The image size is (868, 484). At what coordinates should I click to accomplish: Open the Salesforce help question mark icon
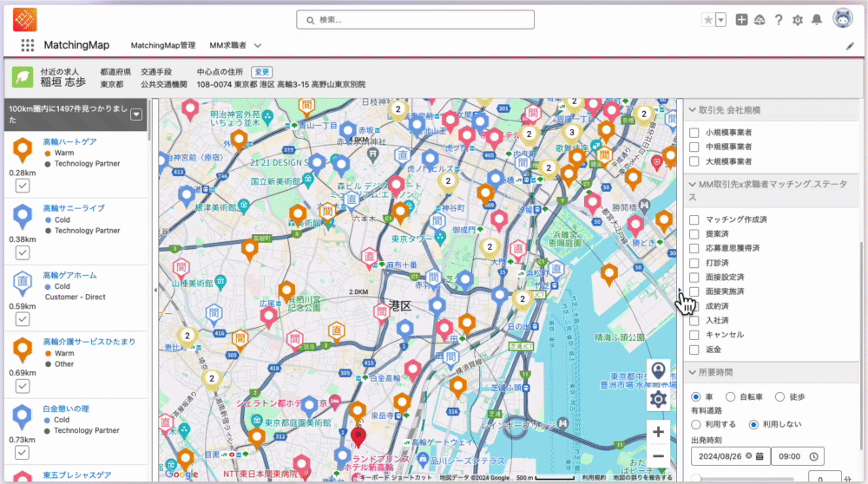click(779, 20)
